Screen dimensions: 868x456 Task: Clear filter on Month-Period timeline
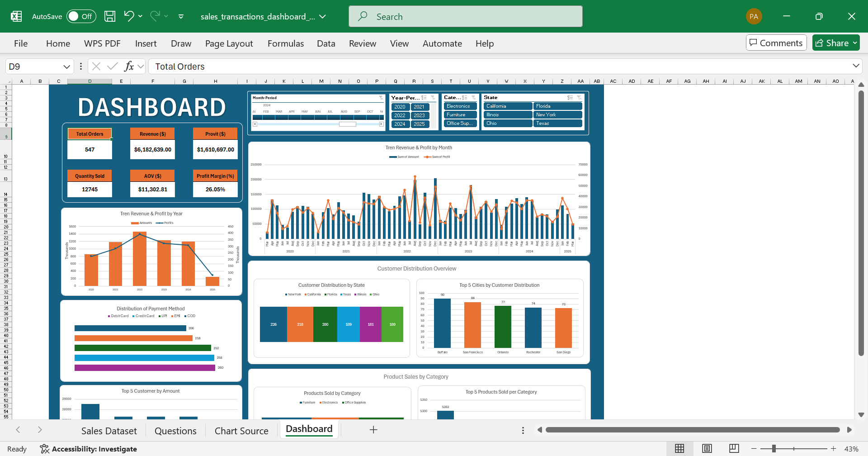tap(381, 98)
